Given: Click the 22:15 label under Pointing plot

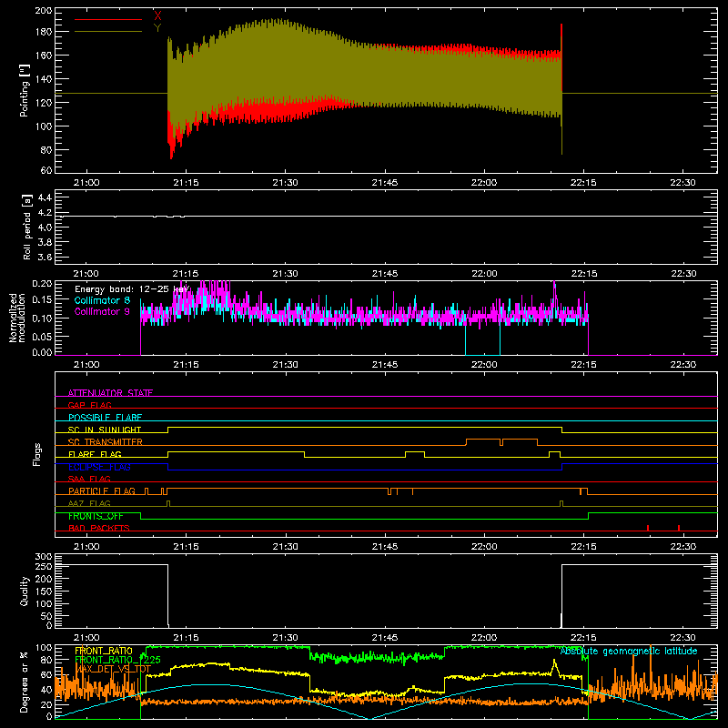Looking at the screenshot, I should [x=583, y=183].
